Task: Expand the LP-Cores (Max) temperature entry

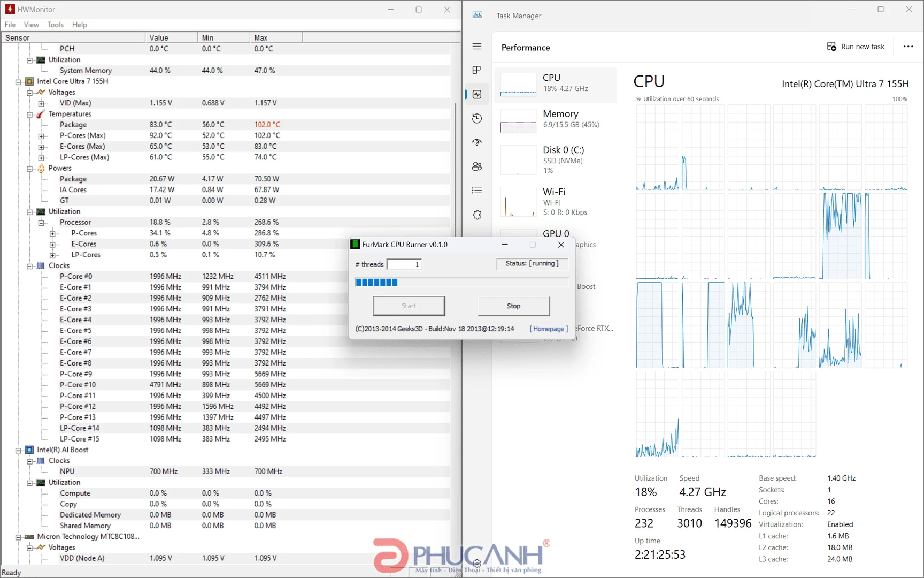Action: click(41, 158)
